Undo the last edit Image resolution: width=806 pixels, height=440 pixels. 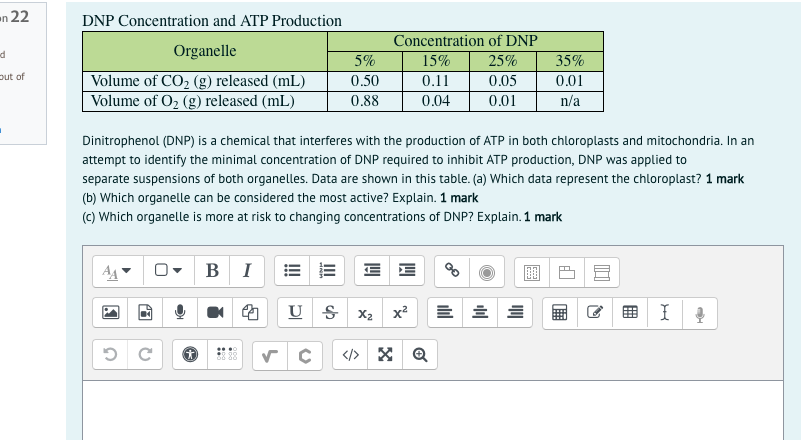[x=111, y=355]
